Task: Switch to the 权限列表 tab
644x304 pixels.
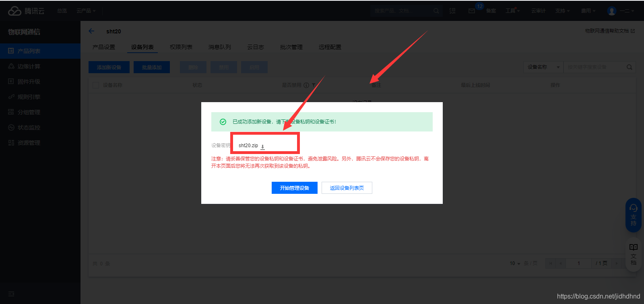Action: pyautogui.click(x=181, y=47)
